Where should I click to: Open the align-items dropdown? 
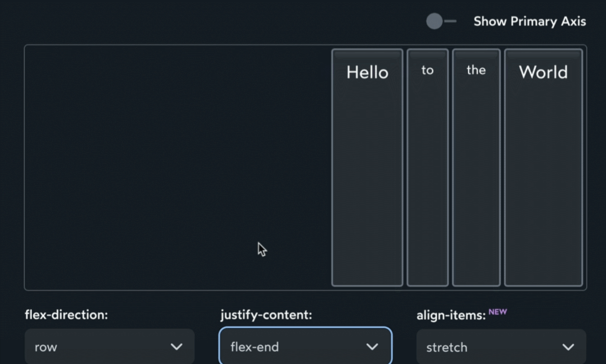[x=501, y=347]
